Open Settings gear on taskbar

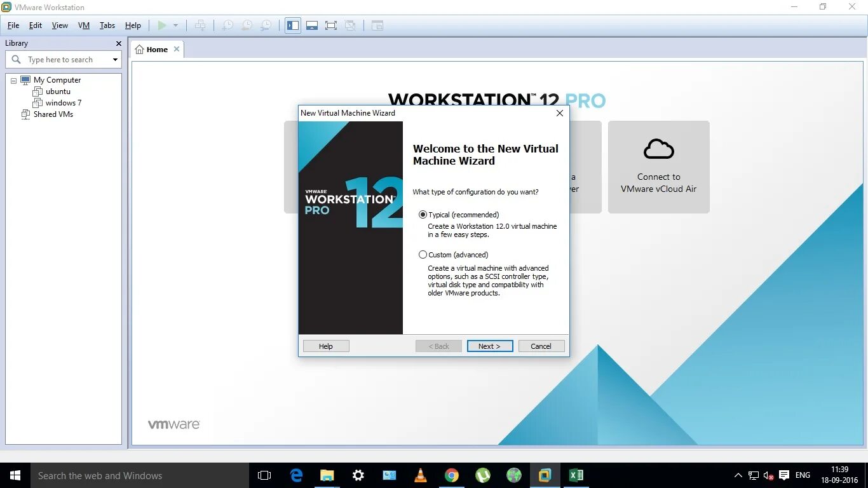[358, 475]
